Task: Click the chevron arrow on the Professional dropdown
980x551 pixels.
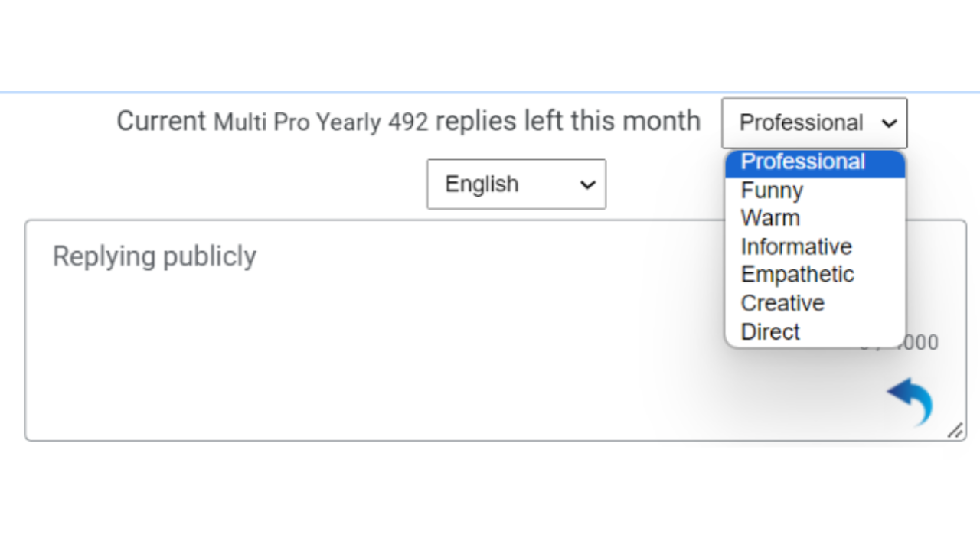Action: tap(889, 123)
